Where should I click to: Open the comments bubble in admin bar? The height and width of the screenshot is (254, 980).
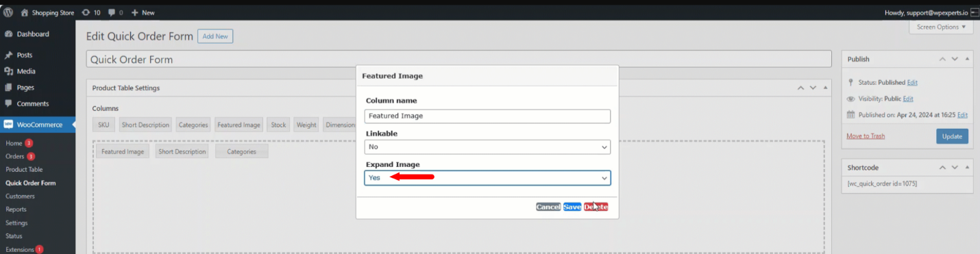(x=116, y=12)
